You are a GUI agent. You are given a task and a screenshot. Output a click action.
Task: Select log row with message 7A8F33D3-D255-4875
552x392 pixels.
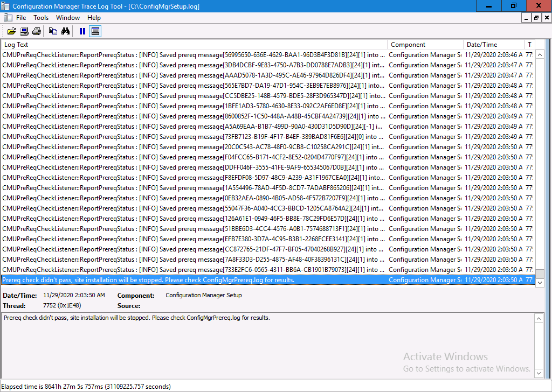point(268,259)
